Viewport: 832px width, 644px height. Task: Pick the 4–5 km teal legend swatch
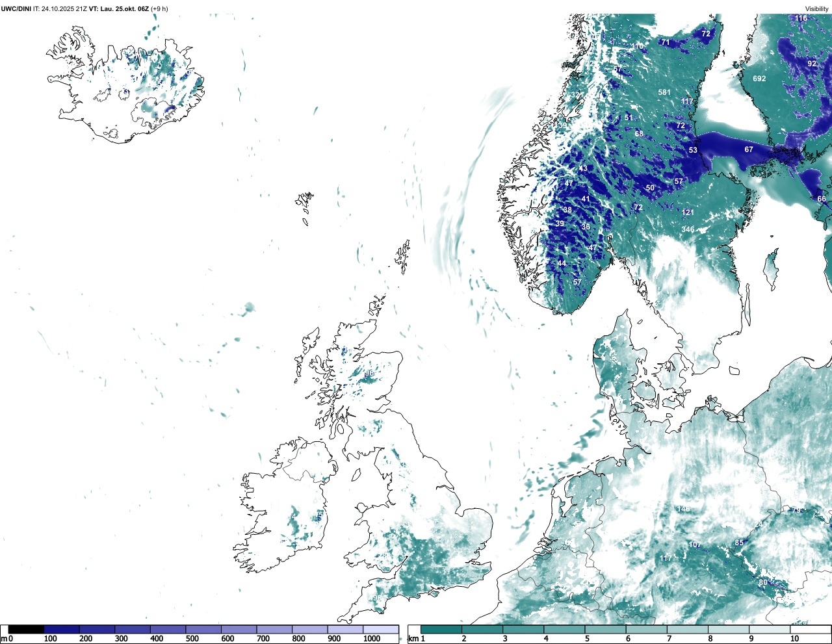565,630
